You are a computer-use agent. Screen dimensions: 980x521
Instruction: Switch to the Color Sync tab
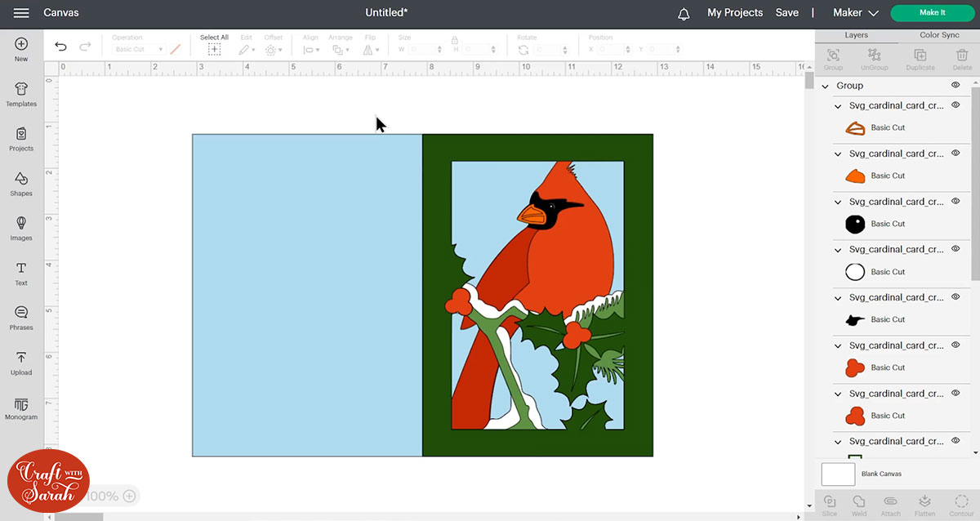tap(939, 35)
